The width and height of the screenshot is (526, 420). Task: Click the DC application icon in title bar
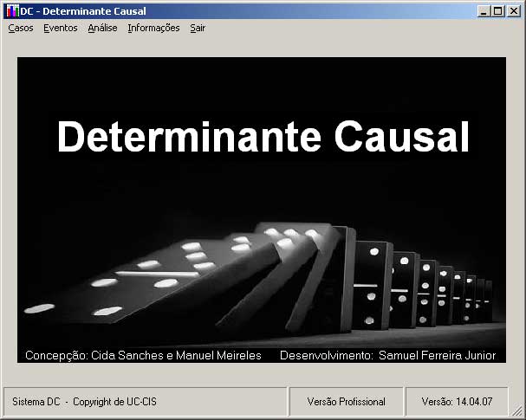(11, 11)
